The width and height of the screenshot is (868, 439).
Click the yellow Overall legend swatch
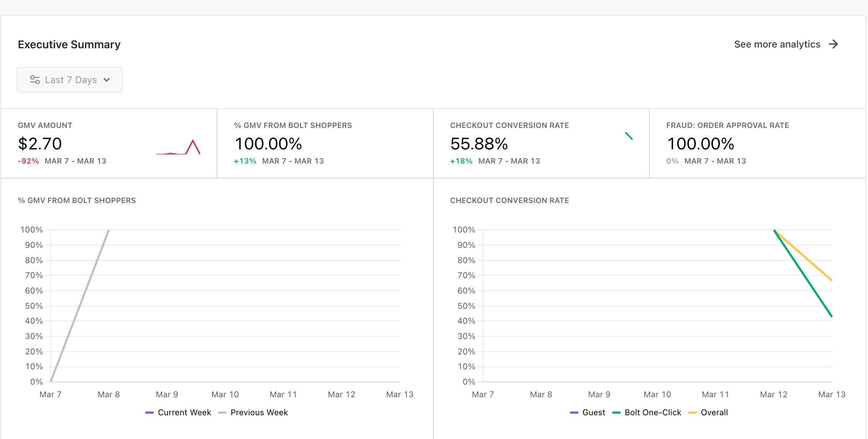coord(692,413)
